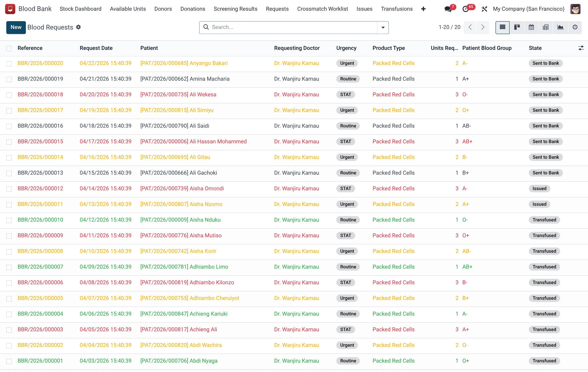Viewport: 588px width, 372px height.
Task: Open the Donations menu
Action: 193,9
